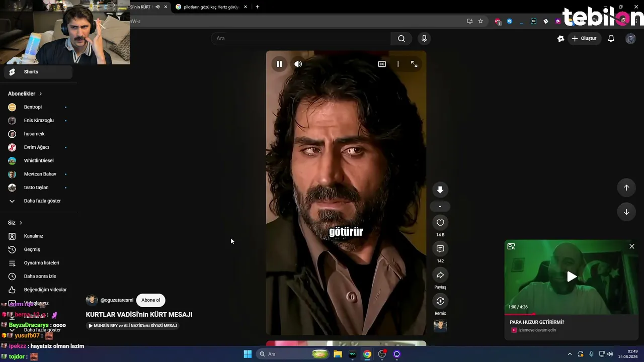The width and height of the screenshot is (644, 362).
Task: Open the Shorts three-dot options menu
Action: 398,64
